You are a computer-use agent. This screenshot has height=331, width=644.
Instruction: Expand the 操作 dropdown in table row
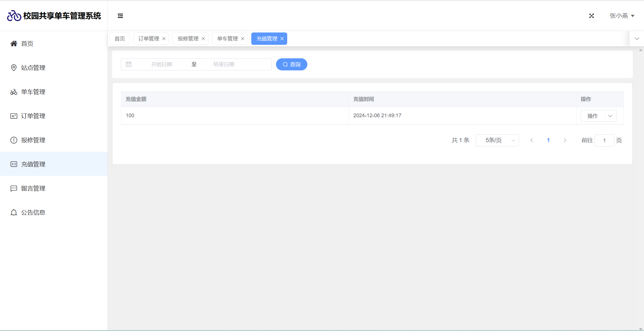(x=610, y=116)
